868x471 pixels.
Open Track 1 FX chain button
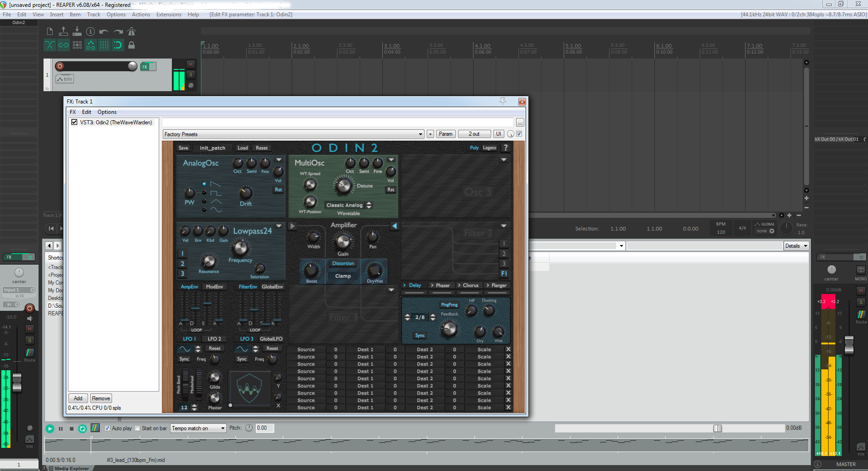(x=145, y=67)
